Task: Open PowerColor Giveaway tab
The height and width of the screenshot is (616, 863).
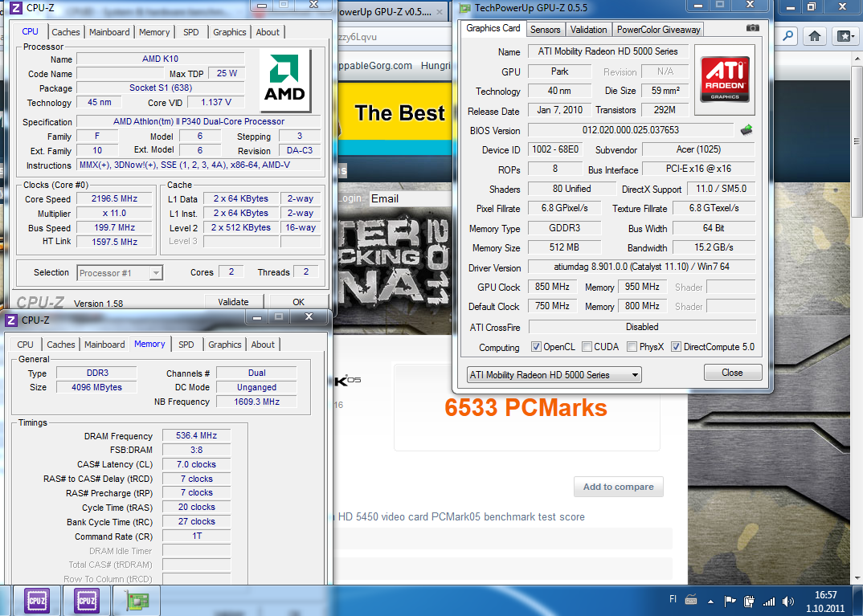Action: pos(658,30)
